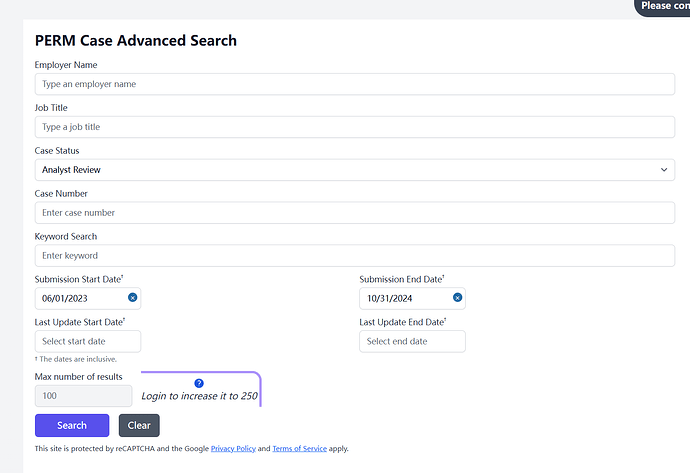Open the Google Privacy Policy link
Screen dimensions: 690x473
[x=233, y=449]
